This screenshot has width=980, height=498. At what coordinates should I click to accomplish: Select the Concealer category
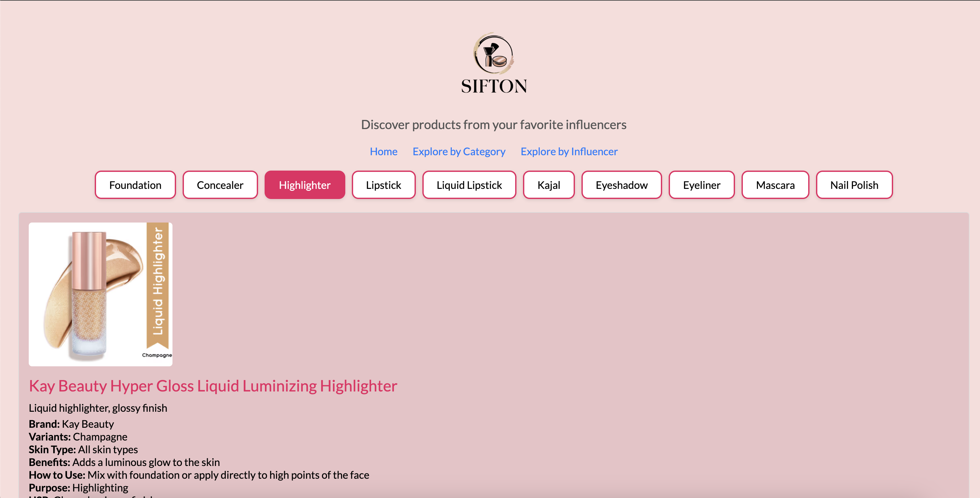pos(220,185)
